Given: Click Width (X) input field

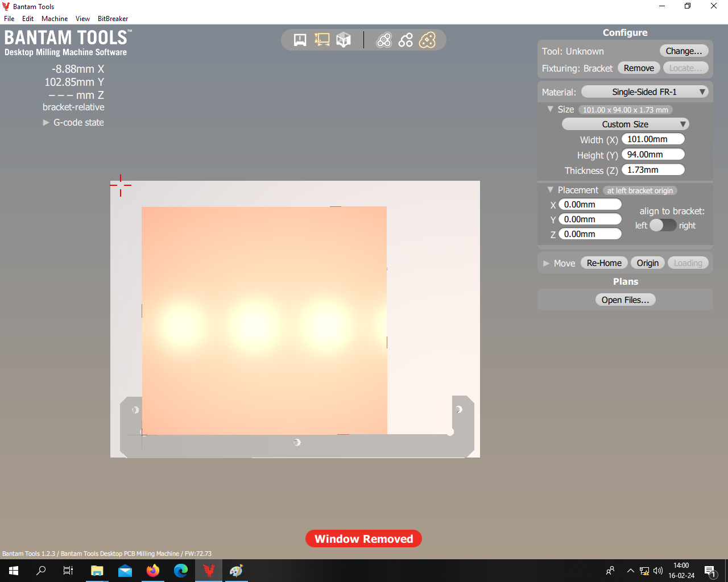Looking at the screenshot, I should coord(653,139).
